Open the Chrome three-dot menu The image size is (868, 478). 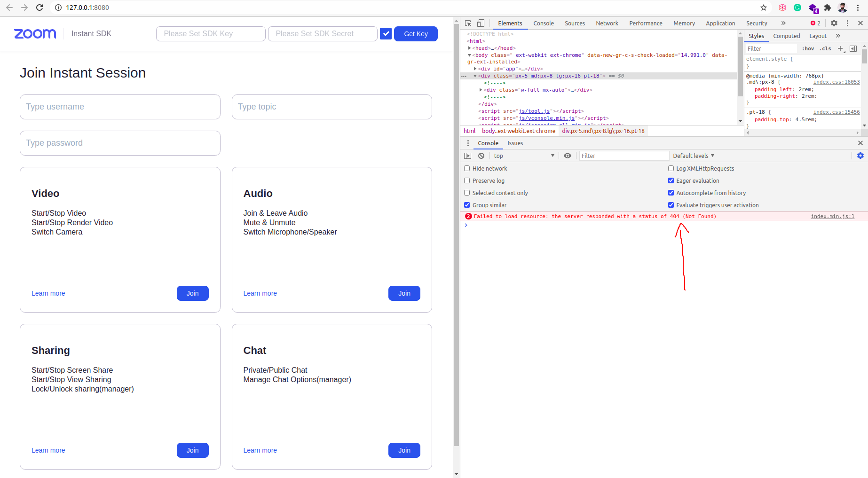(858, 8)
